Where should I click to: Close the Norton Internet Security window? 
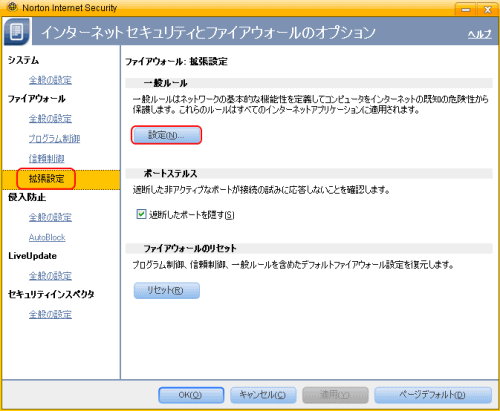(488, 9)
